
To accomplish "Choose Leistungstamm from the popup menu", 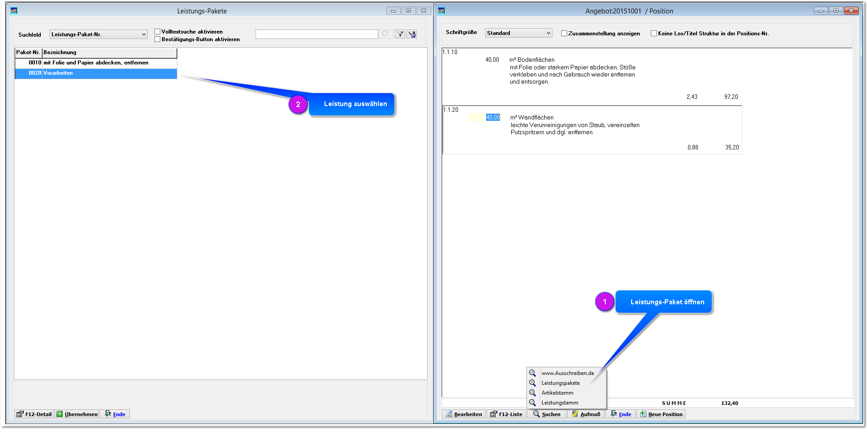I will (x=560, y=403).
